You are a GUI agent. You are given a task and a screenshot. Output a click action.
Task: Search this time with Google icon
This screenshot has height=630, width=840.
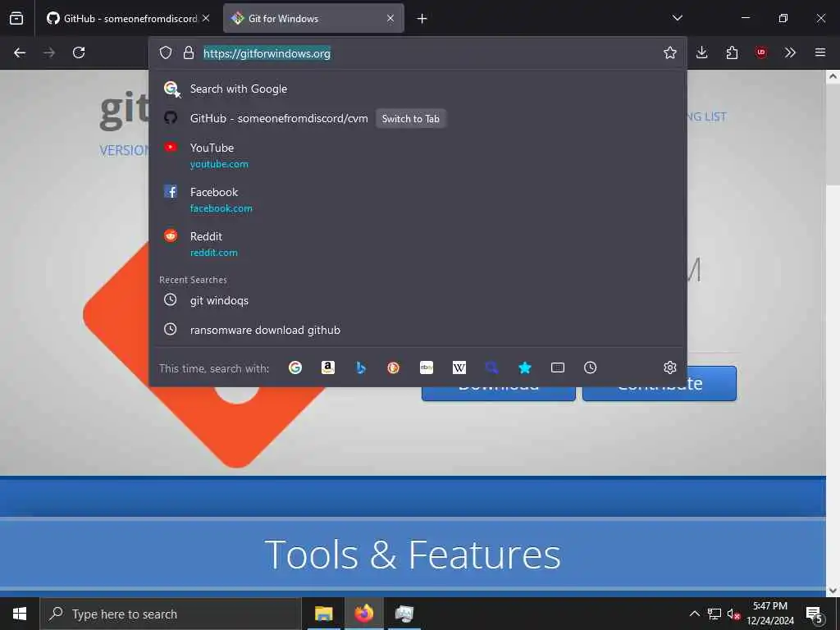click(x=295, y=367)
